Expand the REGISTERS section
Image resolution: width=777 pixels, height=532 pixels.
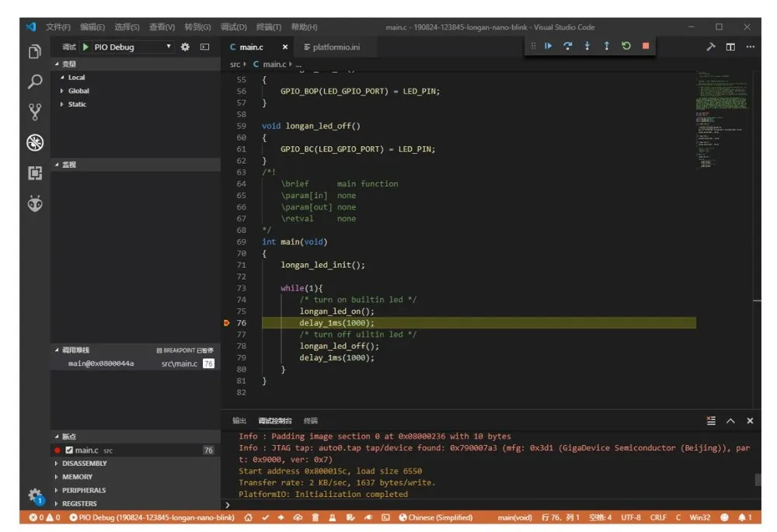[x=79, y=503]
